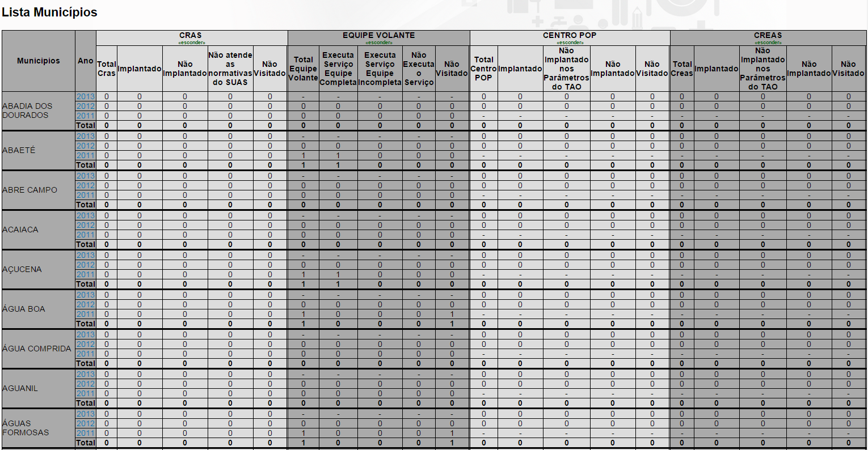Image resolution: width=868 pixels, height=450 pixels.
Task: Open year 2011 for ABAETÉ
Action: click(86, 156)
